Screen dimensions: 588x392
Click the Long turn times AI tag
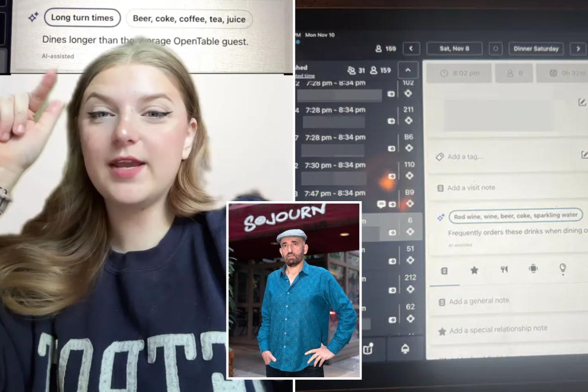click(82, 18)
